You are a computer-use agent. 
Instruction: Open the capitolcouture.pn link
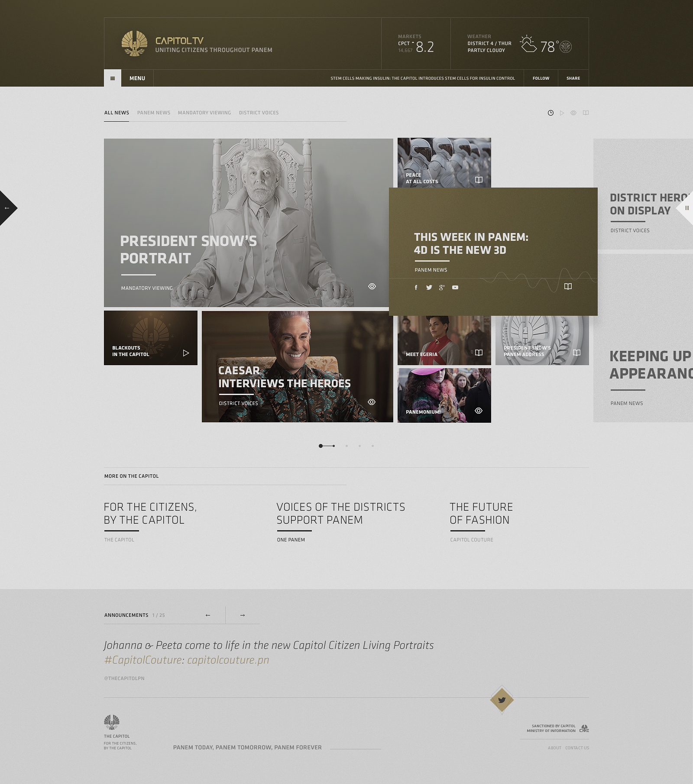coord(228,660)
